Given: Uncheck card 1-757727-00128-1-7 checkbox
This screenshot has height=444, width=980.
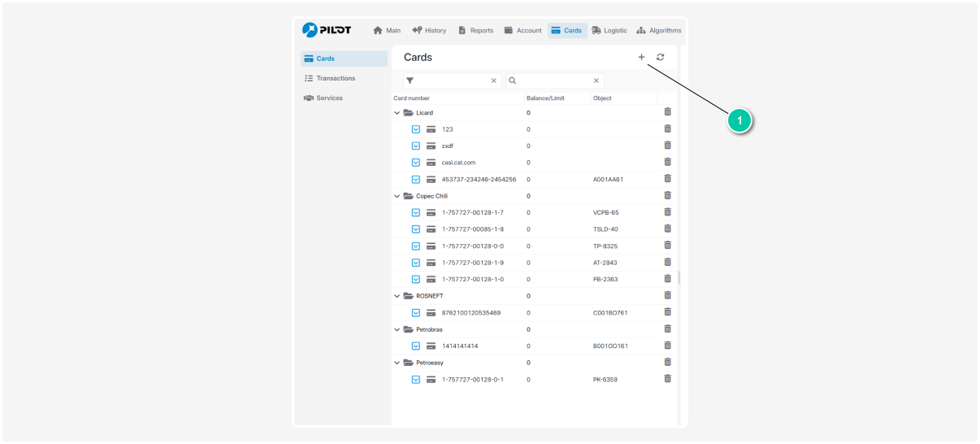Looking at the screenshot, I should tap(416, 212).
